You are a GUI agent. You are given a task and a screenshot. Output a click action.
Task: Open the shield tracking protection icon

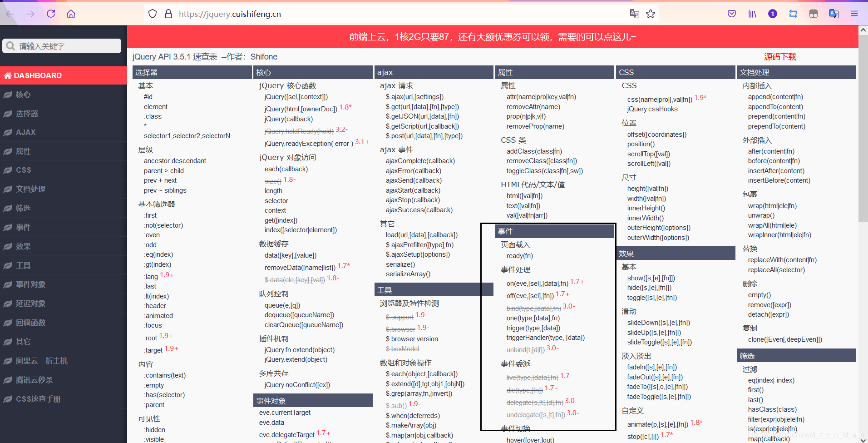(x=153, y=14)
